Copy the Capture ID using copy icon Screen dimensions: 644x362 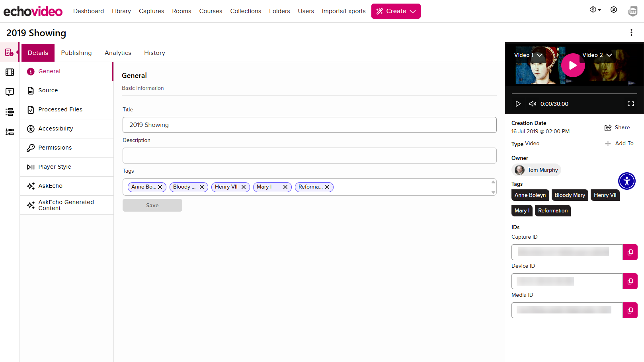(630, 252)
